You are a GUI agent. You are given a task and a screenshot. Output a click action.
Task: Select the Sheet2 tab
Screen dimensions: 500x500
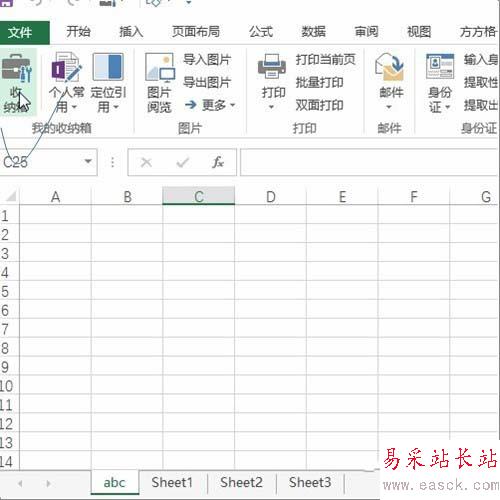(x=241, y=482)
